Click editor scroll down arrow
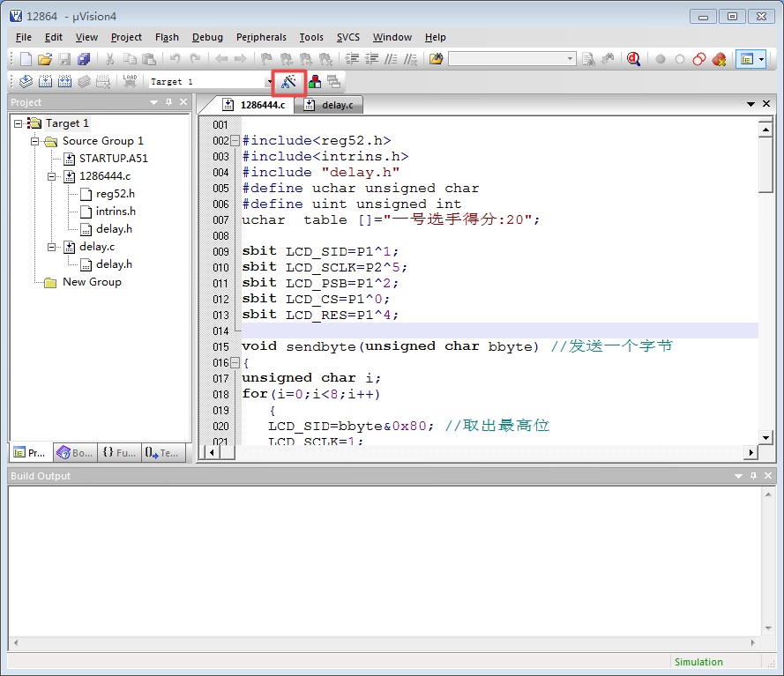The height and width of the screenshot is (676, 784). [x=765, y=438]
